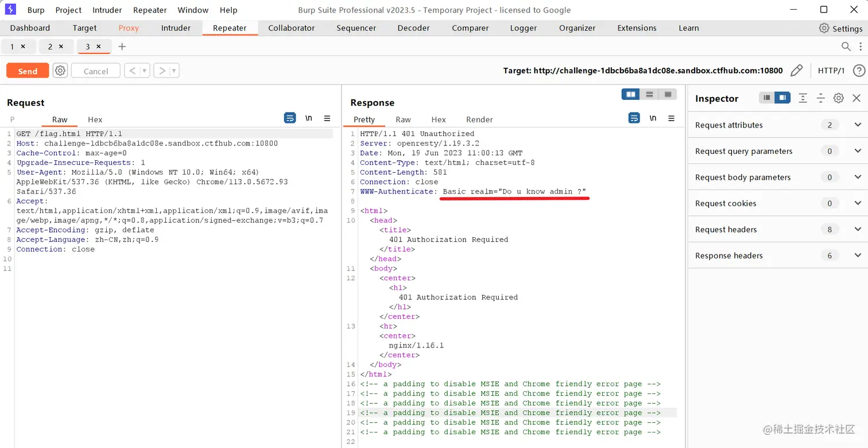Select tabbed request/response layout
Image resolution: width=868 pixels, height=448 pixels.
click(x=668, y=94)
